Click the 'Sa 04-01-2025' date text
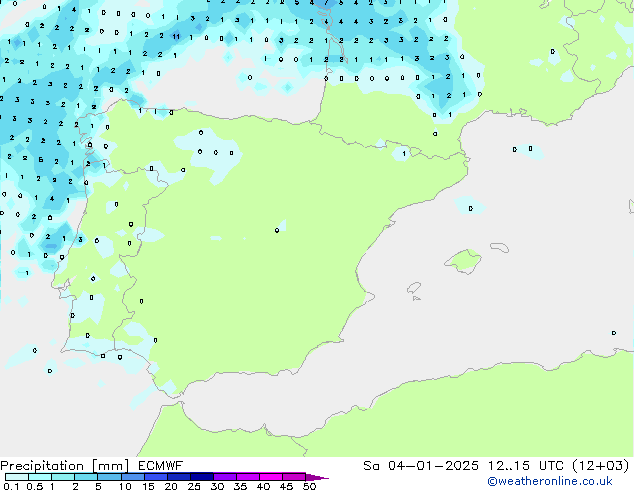Screen dimensions: 634x490 click(x=421, y=466)
